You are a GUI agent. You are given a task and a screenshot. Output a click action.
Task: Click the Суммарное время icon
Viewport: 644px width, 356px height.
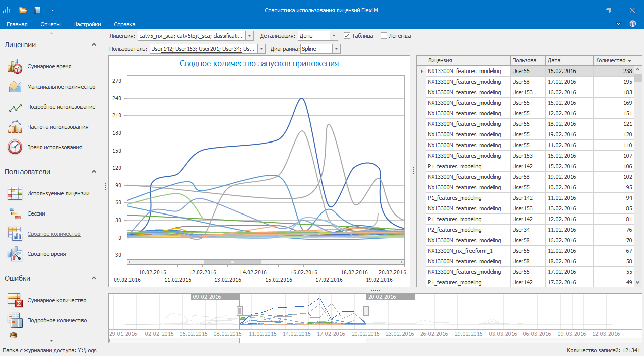15,66
